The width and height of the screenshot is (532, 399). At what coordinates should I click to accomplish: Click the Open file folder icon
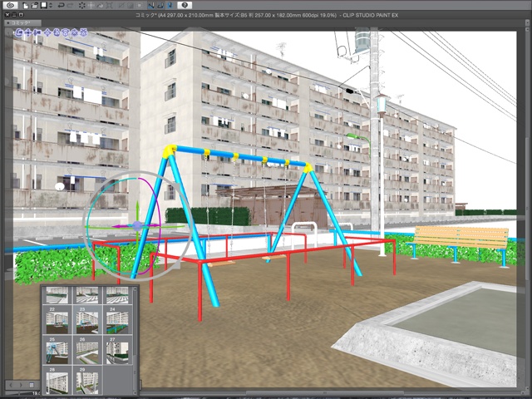click(34, 6)
